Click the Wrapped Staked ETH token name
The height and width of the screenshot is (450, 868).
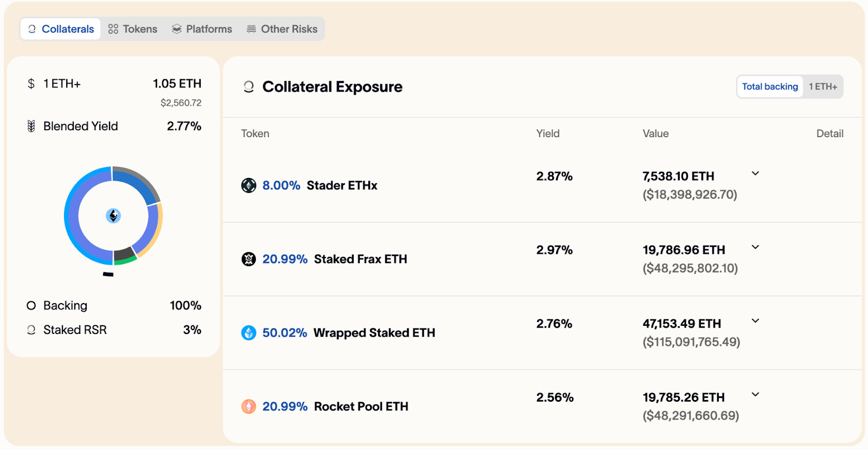tap(374, 333)
